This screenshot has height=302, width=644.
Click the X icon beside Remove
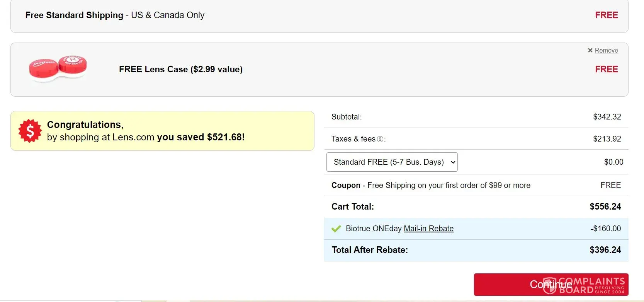coord(590,50)
